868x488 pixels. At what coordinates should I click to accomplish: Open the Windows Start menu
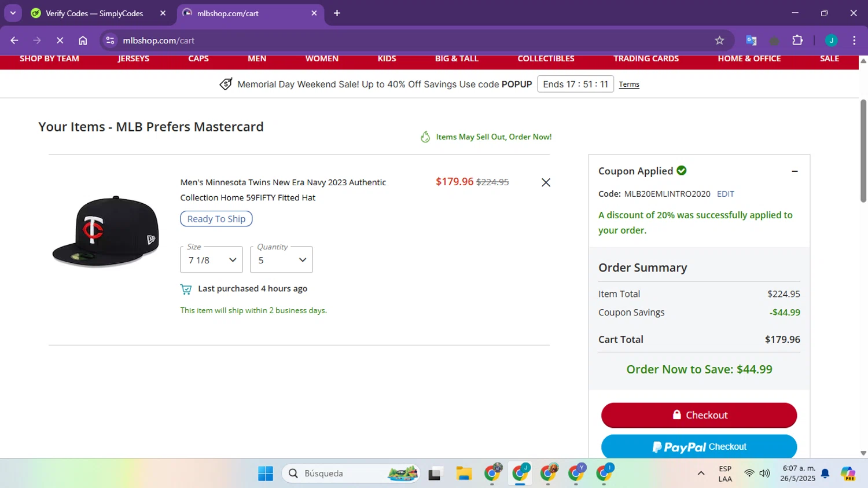(266, 474)
